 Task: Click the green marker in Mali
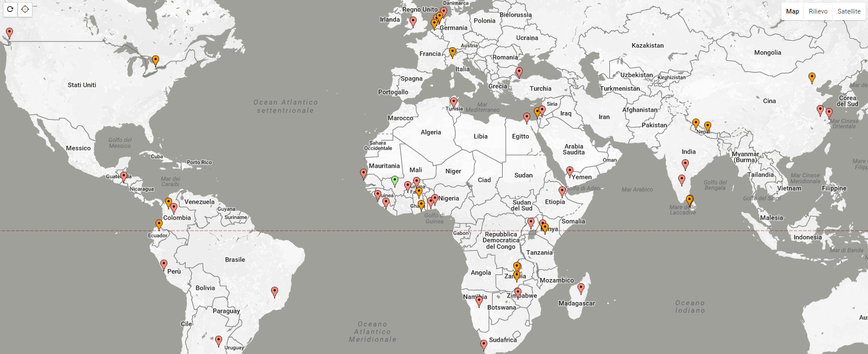pyautogui.click(x=395, y=181)
